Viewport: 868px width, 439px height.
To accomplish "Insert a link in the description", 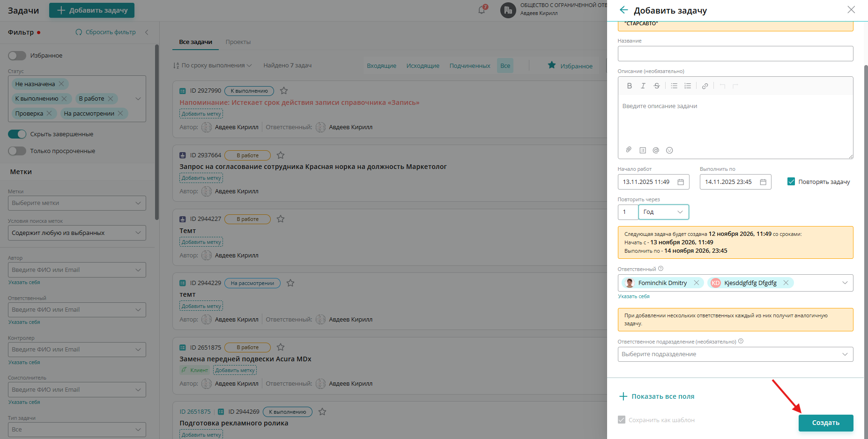I will tap(705, 86).
